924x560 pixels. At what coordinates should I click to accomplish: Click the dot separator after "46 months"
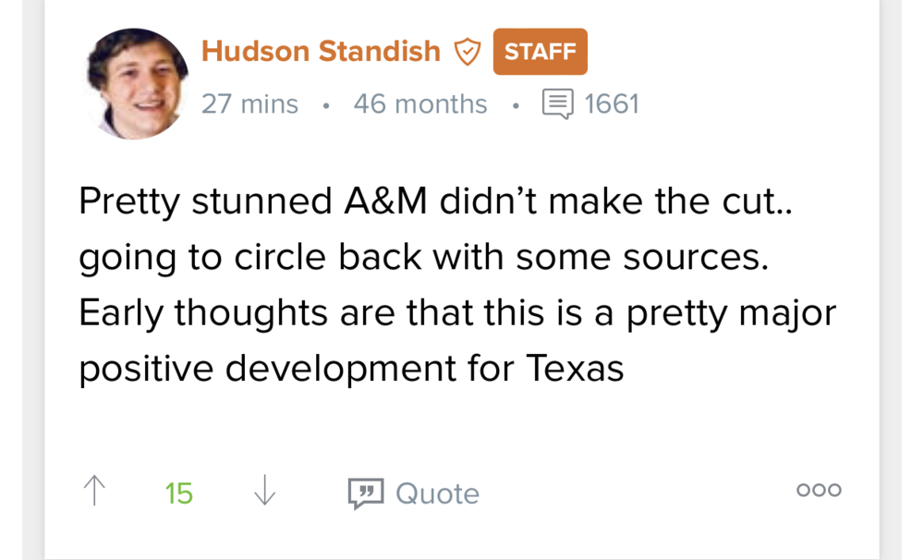click(x=515, y=104)
